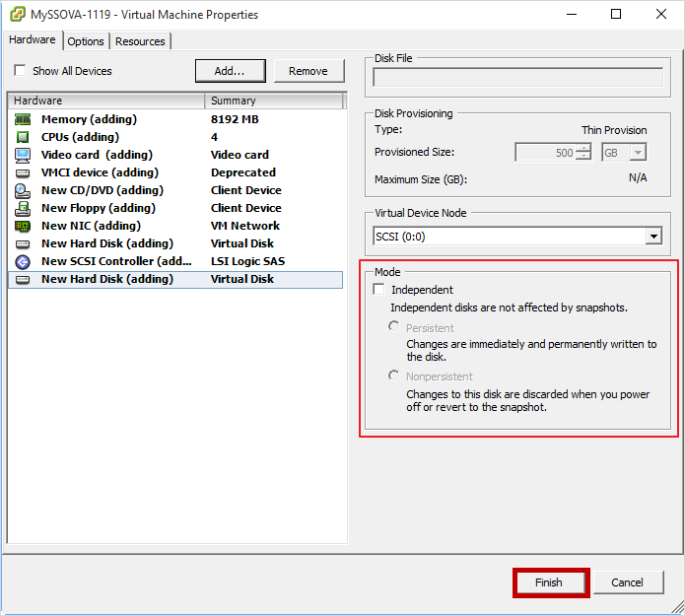This screenshot has height=616, width=685.
Task: Open the Virtual Device Node SCSI dropdown
Action: [653, 237]
